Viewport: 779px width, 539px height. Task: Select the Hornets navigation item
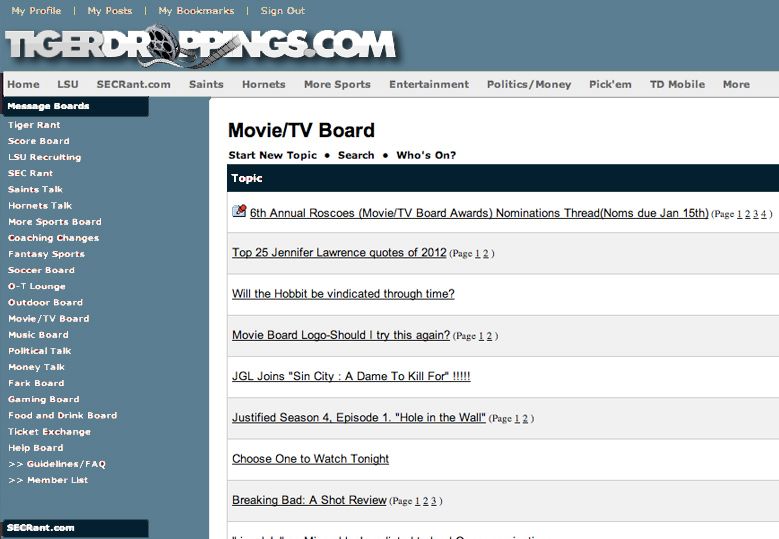[x=264, y=84]
